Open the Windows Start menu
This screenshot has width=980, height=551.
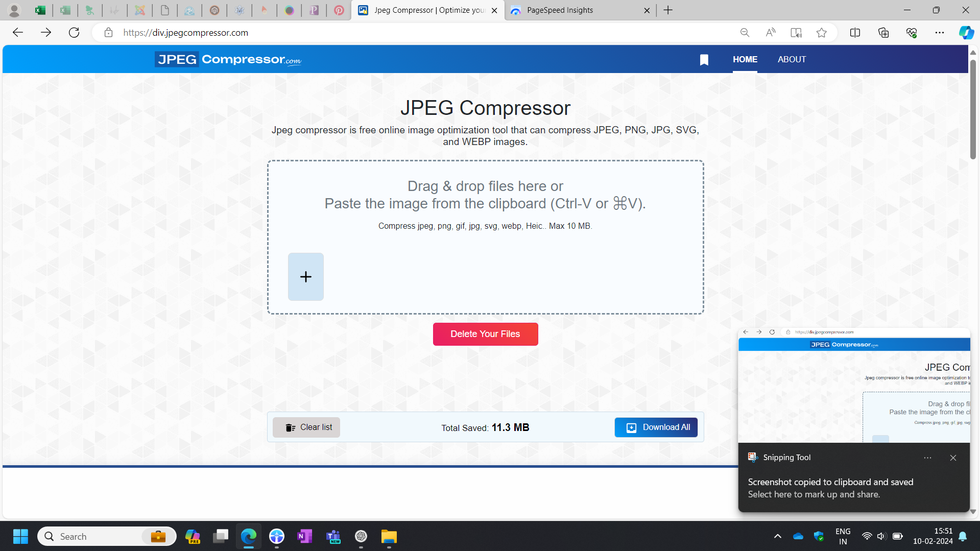(x=20, y=537)
